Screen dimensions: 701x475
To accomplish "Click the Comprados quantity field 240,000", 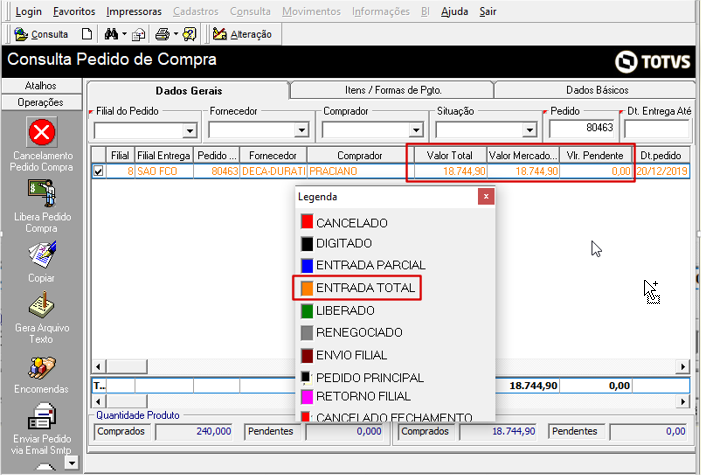I will [x=194, y=432].
